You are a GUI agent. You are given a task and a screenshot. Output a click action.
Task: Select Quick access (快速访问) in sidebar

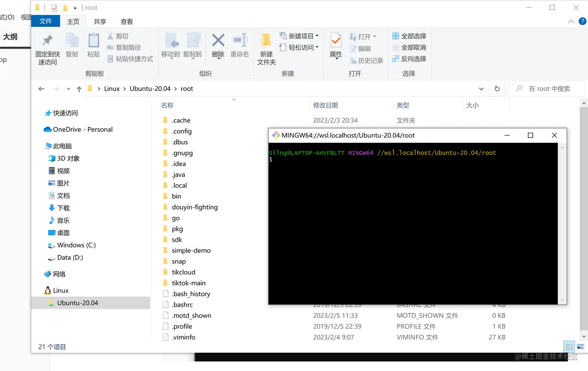pyautogui.click(x=61, y=113)
